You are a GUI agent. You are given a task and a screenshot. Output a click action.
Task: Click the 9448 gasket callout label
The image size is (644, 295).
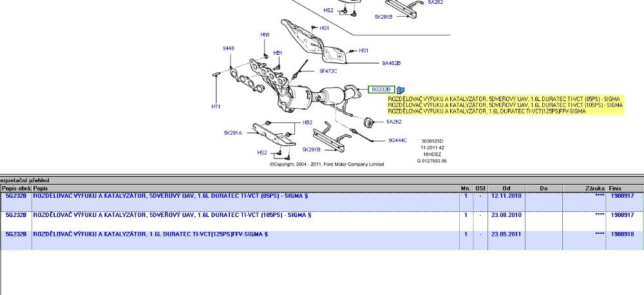(x=229, y=48)
